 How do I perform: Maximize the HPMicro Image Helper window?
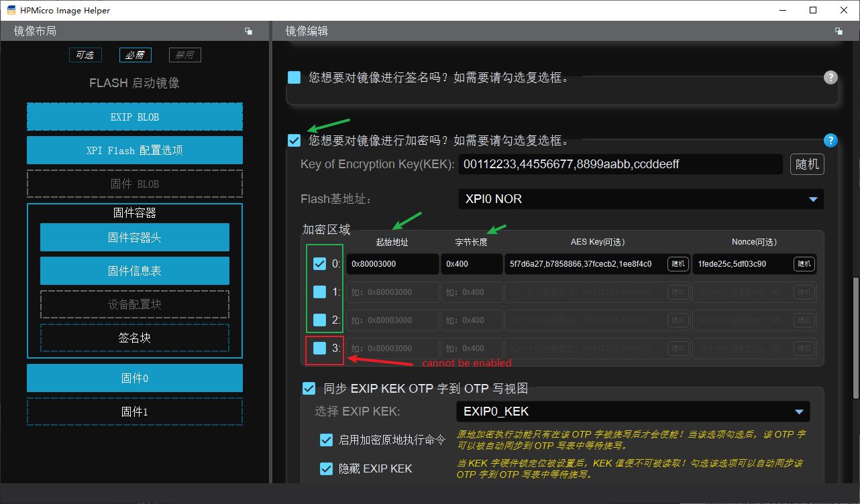pyautogui.click(x=813, y=11)
